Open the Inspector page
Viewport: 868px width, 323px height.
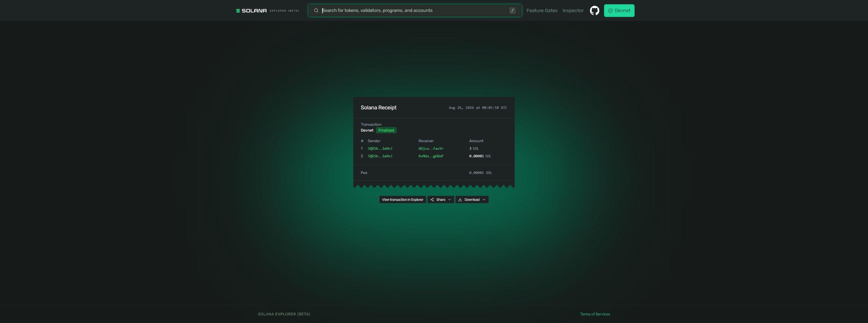[x=573, y=10]
